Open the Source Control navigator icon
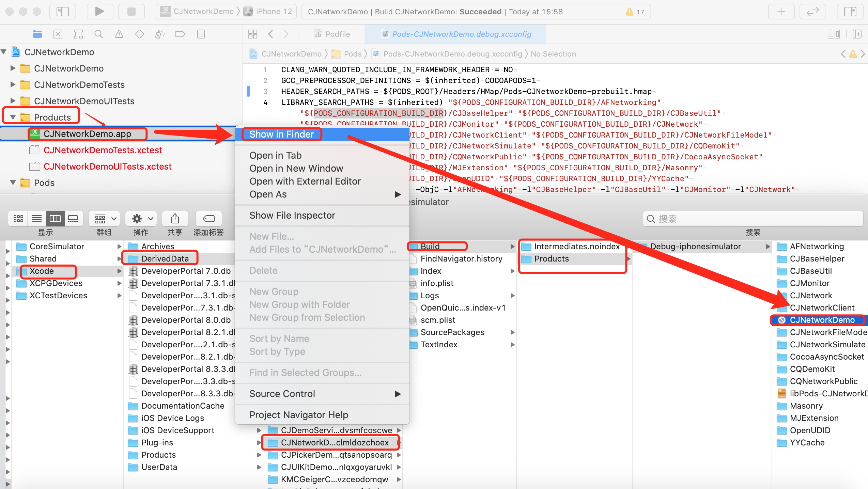Image resolution: width=868 pixels, height=489 pixels. 58,34
